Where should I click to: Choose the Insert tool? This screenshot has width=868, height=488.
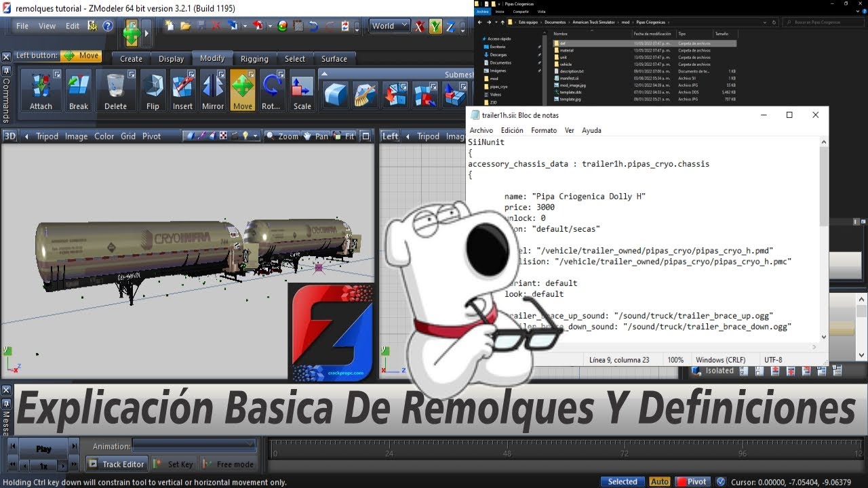tap(182, 90)
